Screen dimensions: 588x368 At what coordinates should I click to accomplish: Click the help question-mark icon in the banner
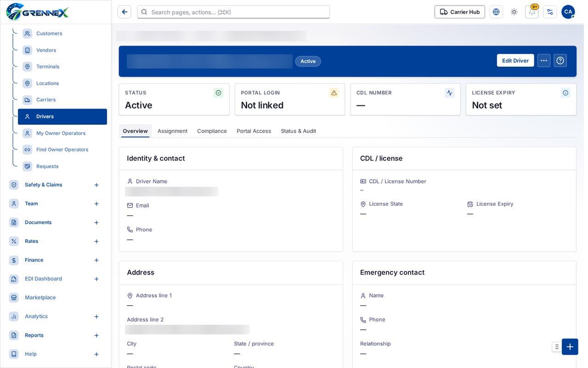tap(560, 61)
